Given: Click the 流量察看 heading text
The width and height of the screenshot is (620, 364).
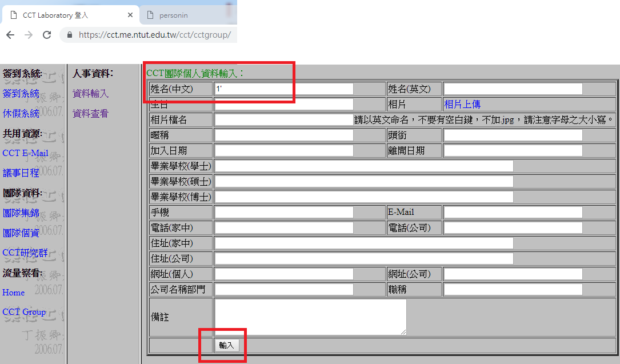Looking at the screenshot, I should [x=22, y=273].
